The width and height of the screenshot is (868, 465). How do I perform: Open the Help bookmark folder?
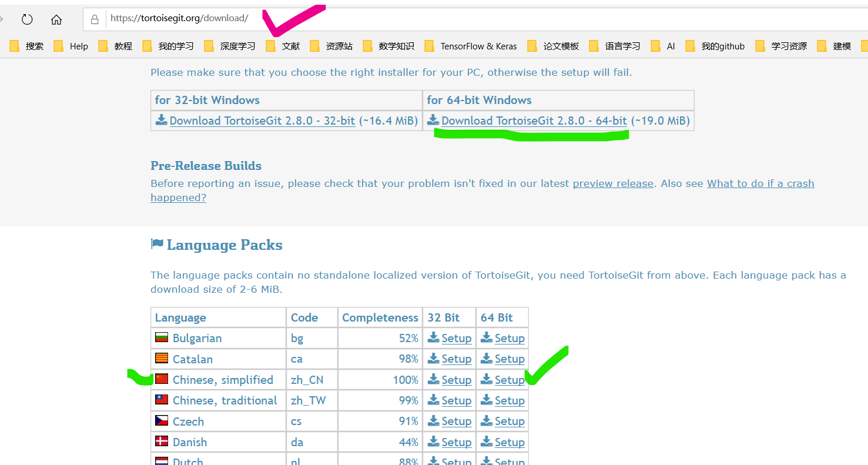[x=71, y=46]
